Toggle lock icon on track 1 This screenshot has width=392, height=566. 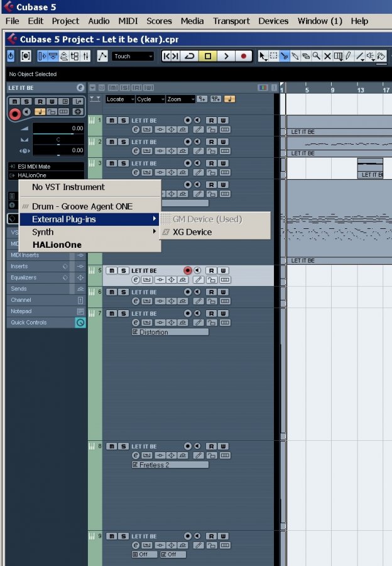pos(211,130)
